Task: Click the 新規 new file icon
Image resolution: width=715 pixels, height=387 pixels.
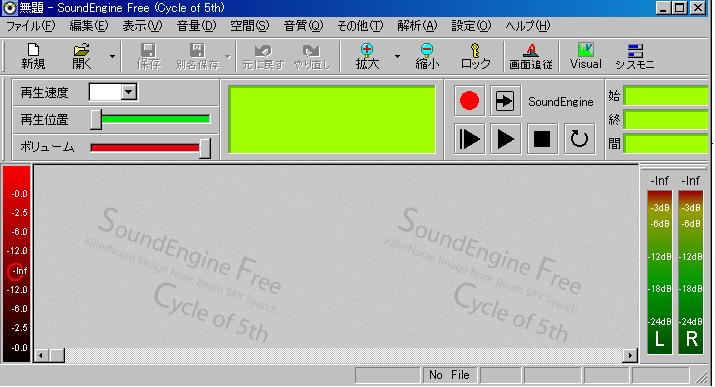Action: pos(33,56)
